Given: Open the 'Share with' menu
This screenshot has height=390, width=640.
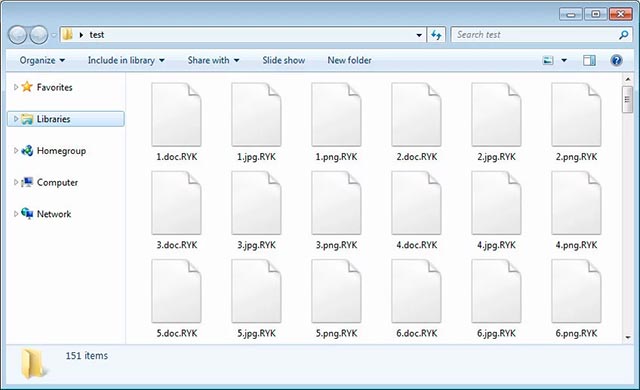Looking at the screenshot, I should [213, 60].
